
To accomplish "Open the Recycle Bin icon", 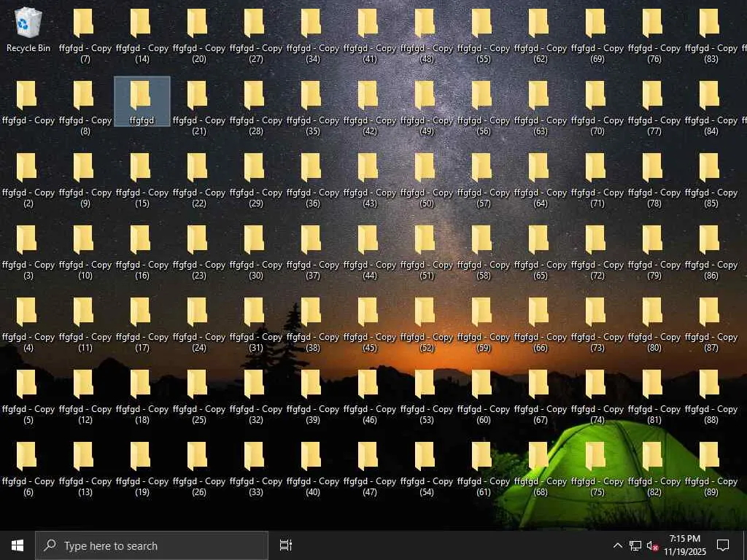I will pyautogui.click(x=28, y=29).
